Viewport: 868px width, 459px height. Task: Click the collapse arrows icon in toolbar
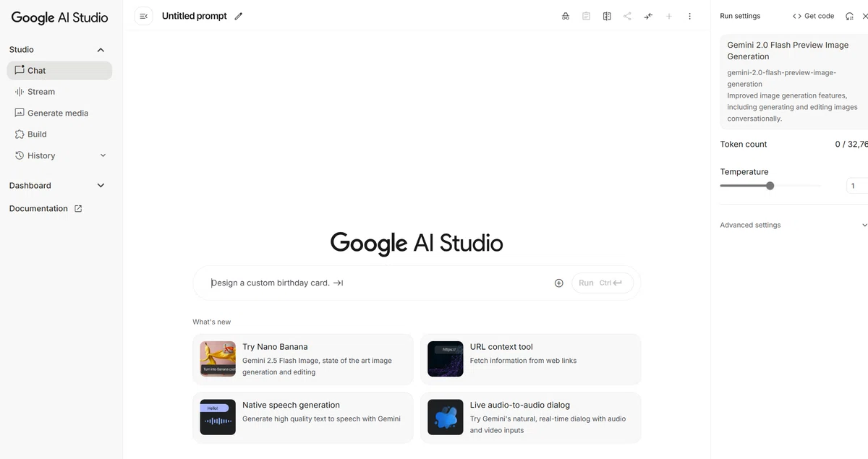[x=648, y=16]
